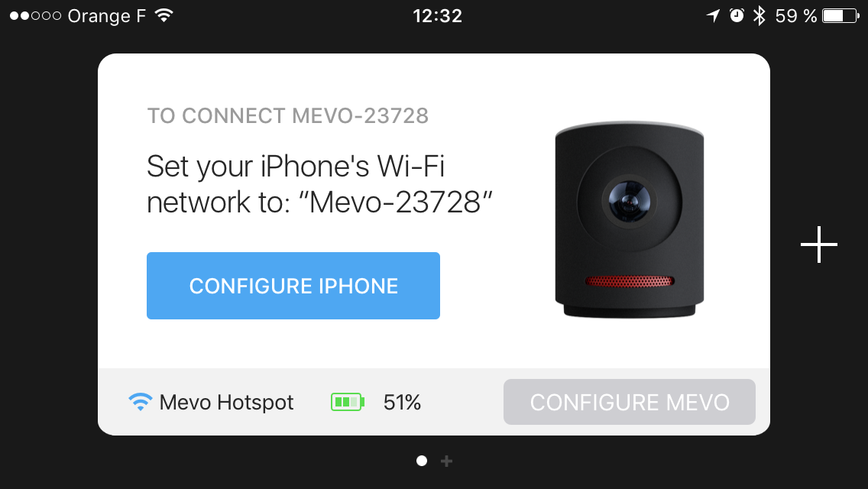Tap the small plus page indicator

[447, 461]
